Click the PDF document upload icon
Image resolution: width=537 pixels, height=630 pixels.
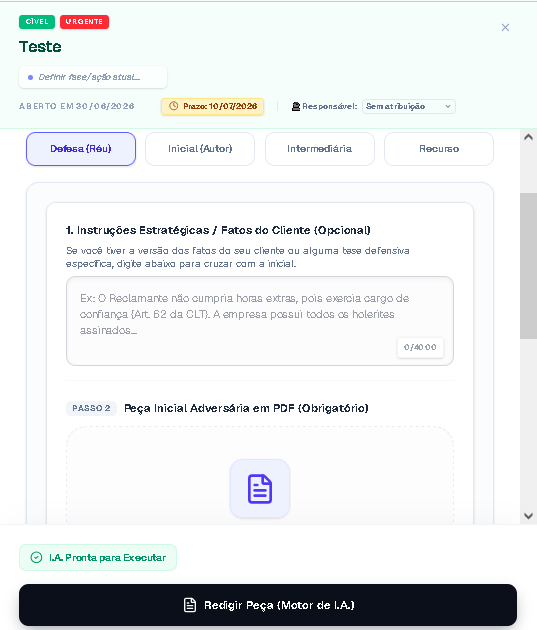(x=260, y=489)
